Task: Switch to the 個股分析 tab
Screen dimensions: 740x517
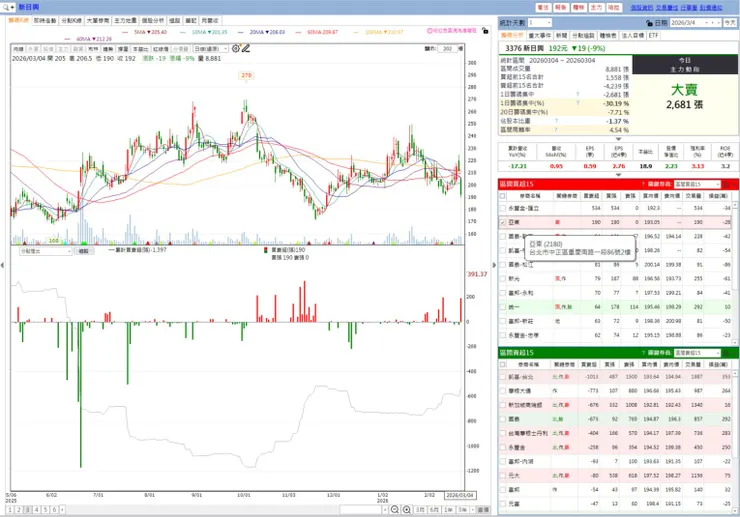Action: [153, 20]
